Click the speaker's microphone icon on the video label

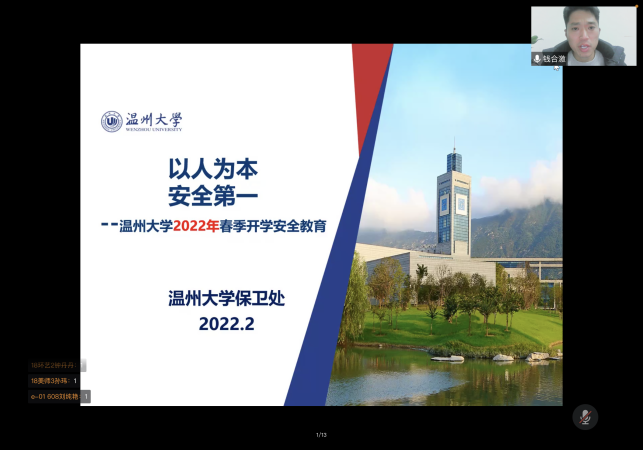[x=537, y=59]
